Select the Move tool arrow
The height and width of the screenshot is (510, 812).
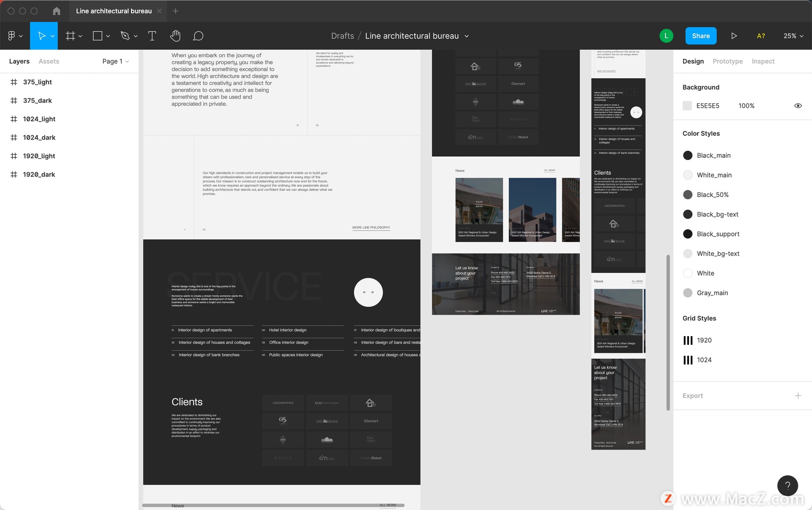(x=41, y=36)
